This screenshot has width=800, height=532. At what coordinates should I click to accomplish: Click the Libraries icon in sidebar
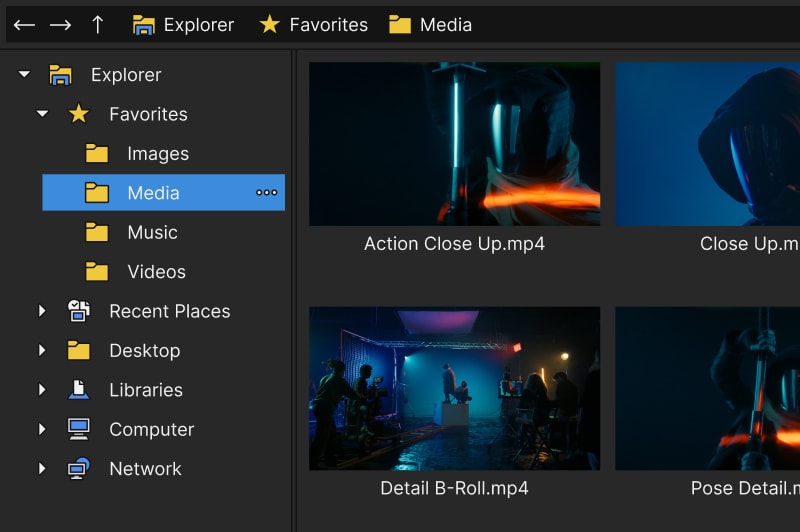79,390
